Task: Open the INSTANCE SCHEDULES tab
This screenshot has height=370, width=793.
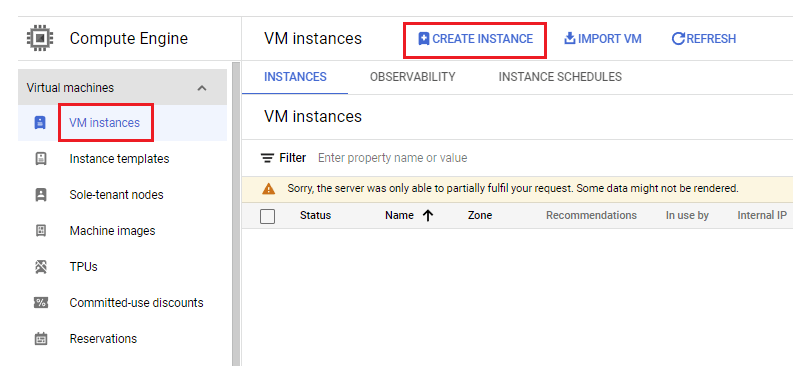Action: click(x=560, y=77)
